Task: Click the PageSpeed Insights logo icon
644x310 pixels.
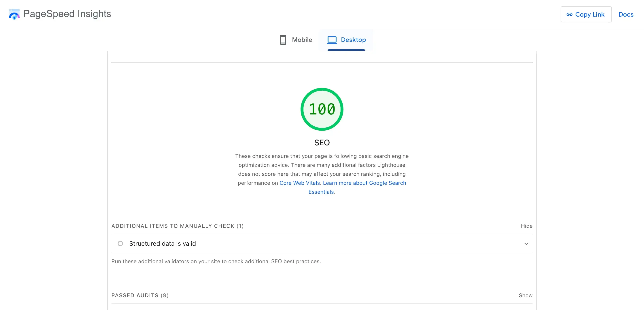Action: click(14, 14)
